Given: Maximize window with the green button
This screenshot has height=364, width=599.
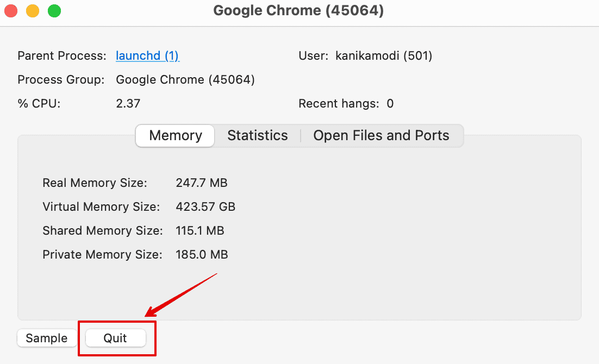Looking at the screenshot, I should pyautogui.click(x=54, y=11).
